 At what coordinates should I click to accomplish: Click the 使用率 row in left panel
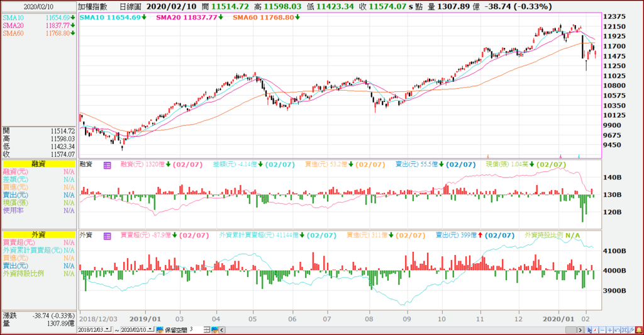point(38,210)
